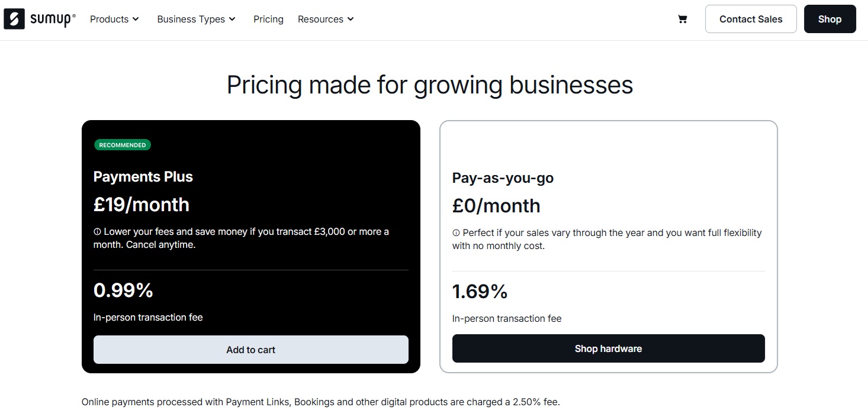Select Pricing in the navigation menu

pyautogui.click(x=268, y=19)
